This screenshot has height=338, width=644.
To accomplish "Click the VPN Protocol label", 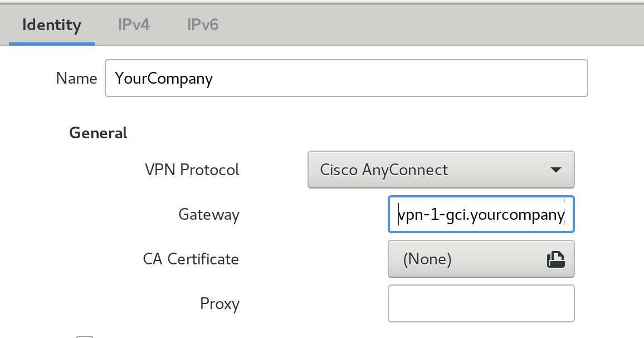I will click(192, 170).
